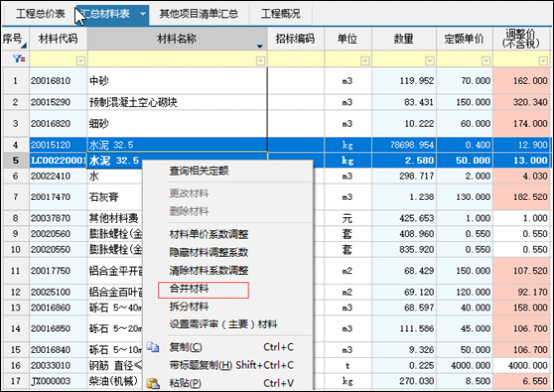Switch to the 其他项目清单汇总 tab

tap(199, 14)
